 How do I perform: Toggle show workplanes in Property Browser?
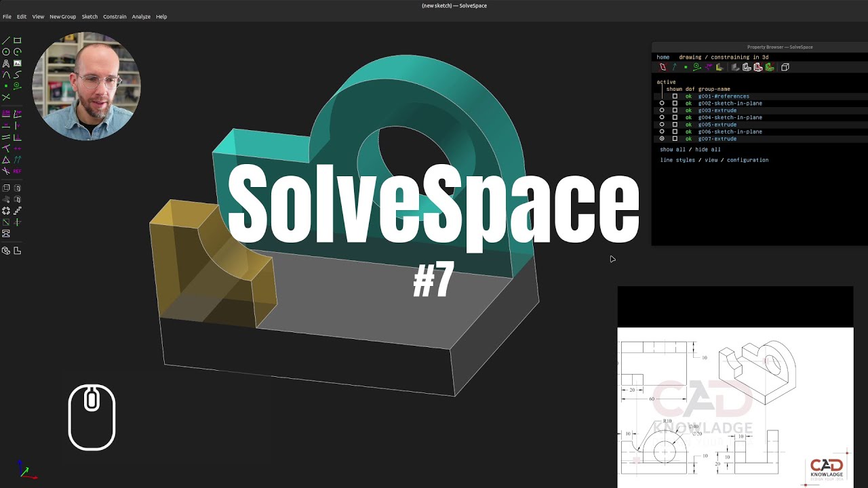(663, 67)
